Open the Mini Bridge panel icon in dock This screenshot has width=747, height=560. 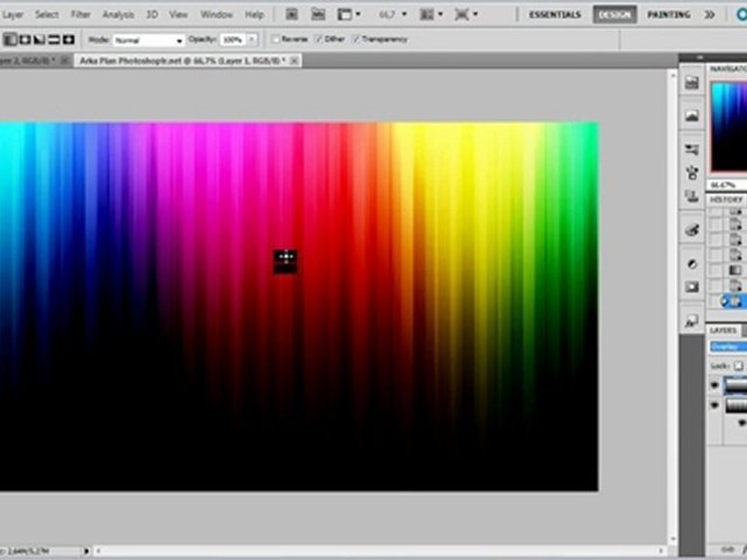691,82
